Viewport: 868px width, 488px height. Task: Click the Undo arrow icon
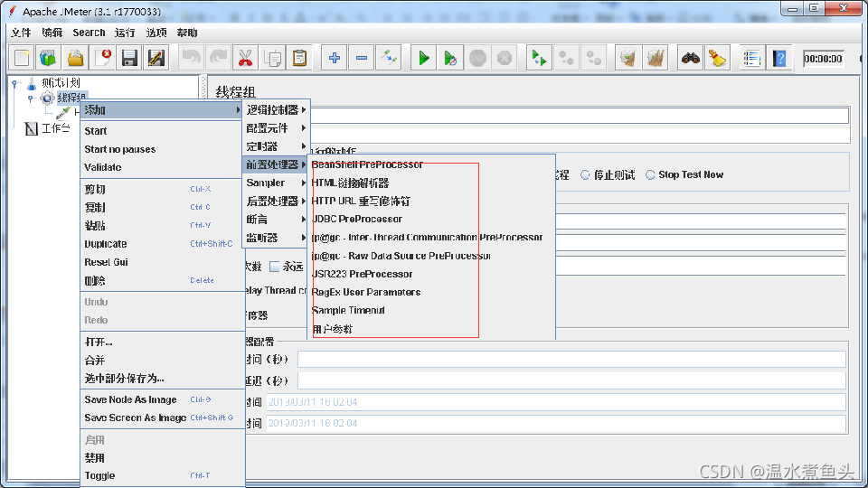(x=192, y=58)
